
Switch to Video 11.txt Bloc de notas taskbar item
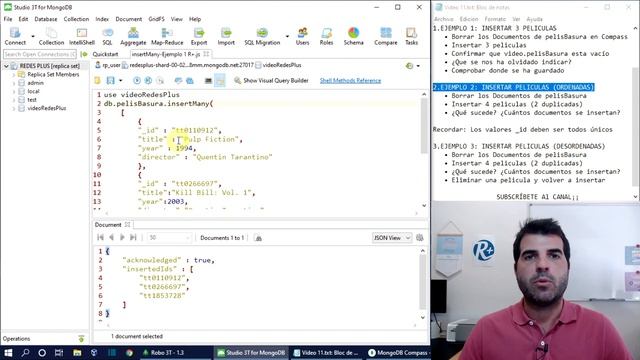click(326, 353)
